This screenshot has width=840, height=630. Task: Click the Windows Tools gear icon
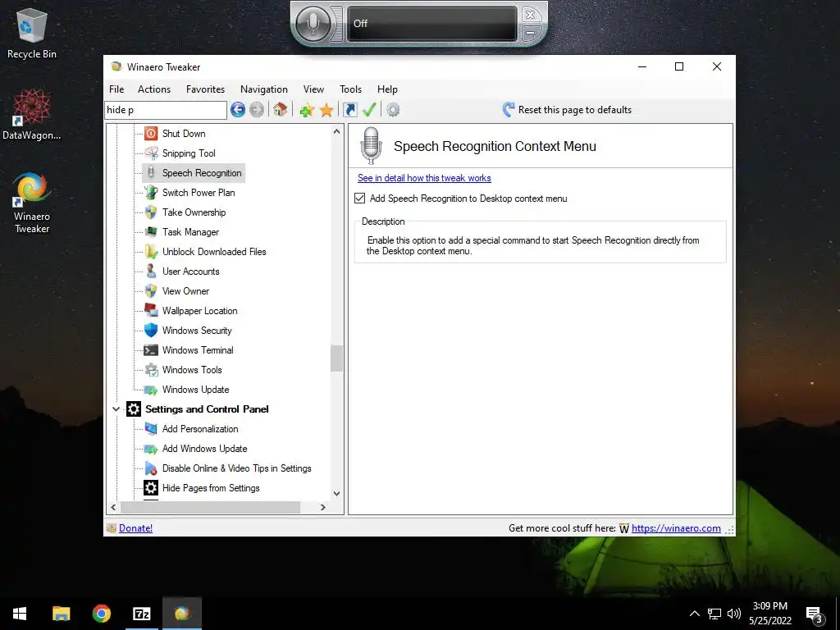point(151,370)
